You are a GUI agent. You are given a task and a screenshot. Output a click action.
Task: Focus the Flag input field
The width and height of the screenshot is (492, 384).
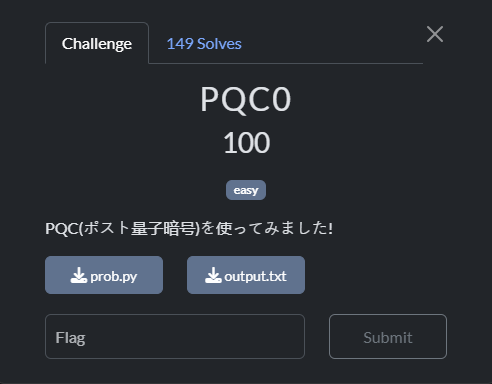tap(175, 336)
